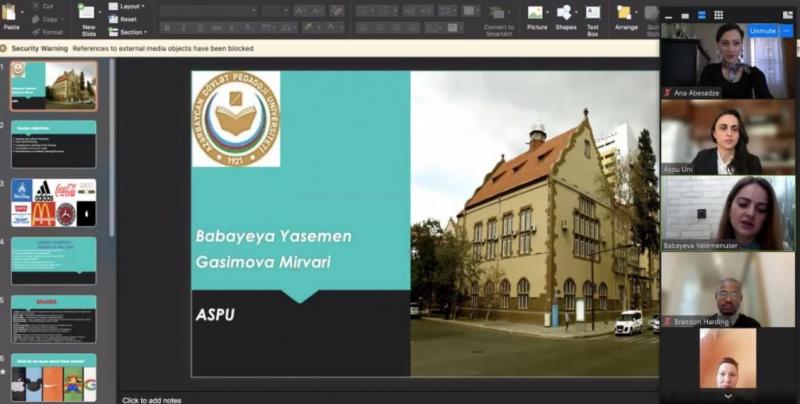The height and width of the screenshot is (404, 800).
Task: Click the Security Warning icon
Action: point(4,48)
